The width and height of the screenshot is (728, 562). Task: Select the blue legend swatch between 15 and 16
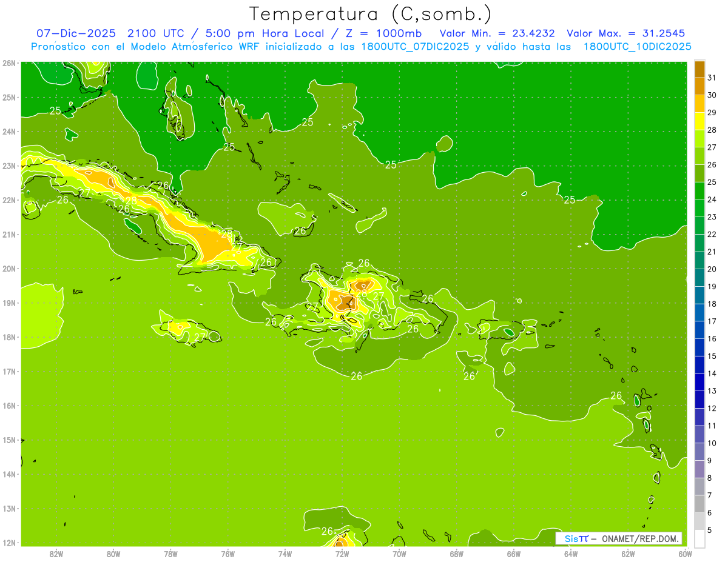[700, 347]
